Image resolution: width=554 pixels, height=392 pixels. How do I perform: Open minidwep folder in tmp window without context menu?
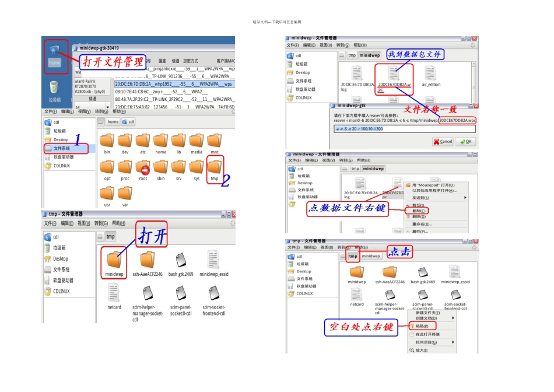point(114,264)
